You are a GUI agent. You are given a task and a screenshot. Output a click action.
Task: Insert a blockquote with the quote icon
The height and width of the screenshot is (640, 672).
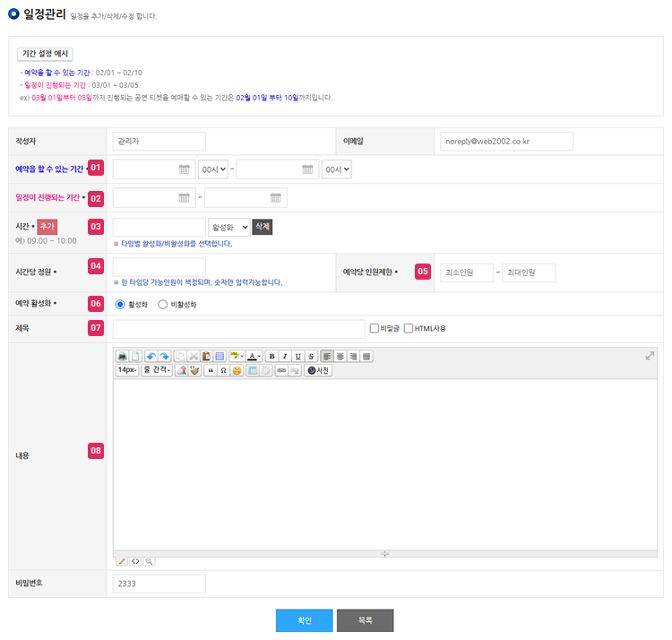[x=211, y=370]
